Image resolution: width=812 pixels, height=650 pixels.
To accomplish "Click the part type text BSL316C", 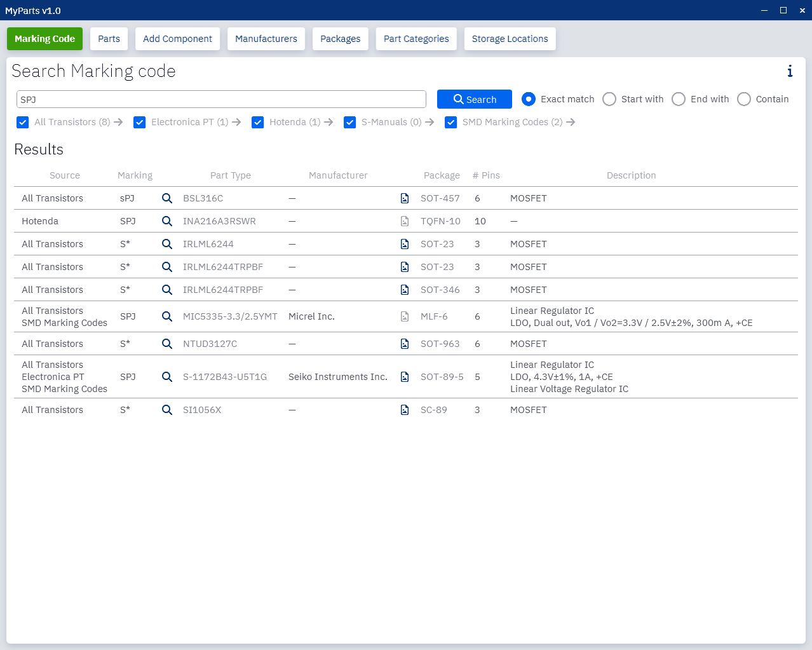I will 203,198.
